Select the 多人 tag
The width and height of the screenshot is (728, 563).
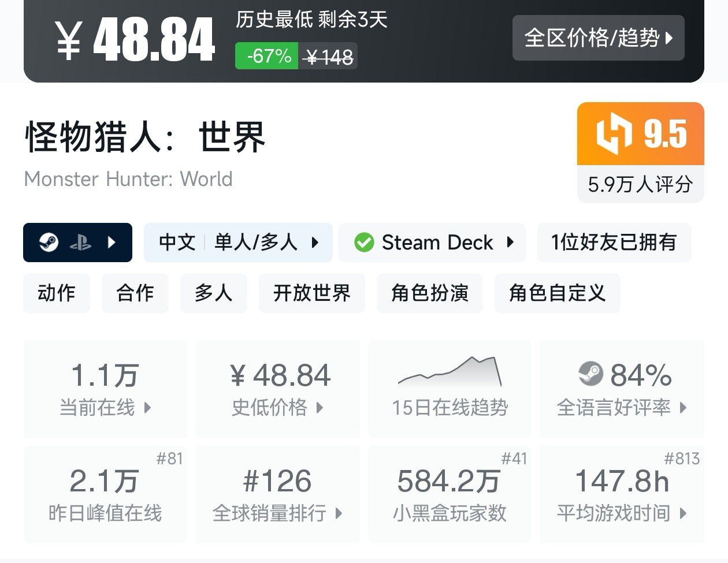point(214,293)
